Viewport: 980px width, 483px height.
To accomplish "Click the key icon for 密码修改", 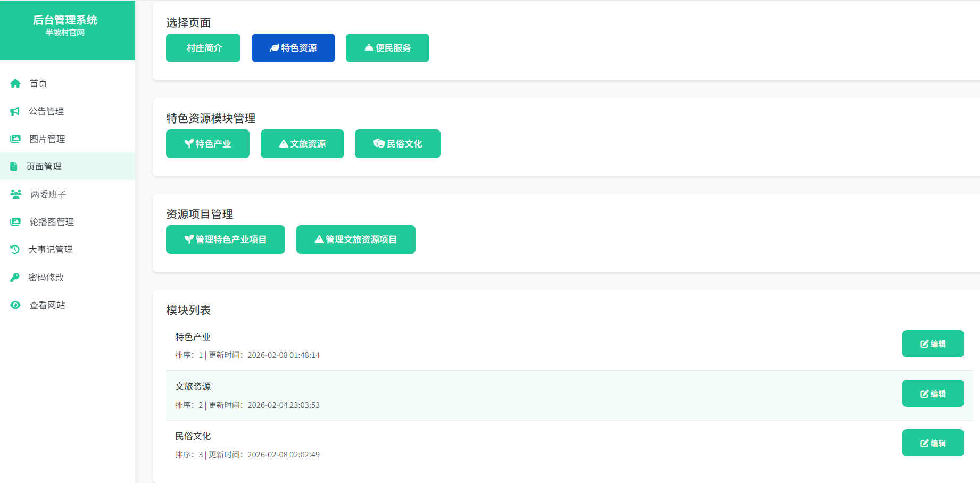I will pyautogui.click(x=15, y=277).
